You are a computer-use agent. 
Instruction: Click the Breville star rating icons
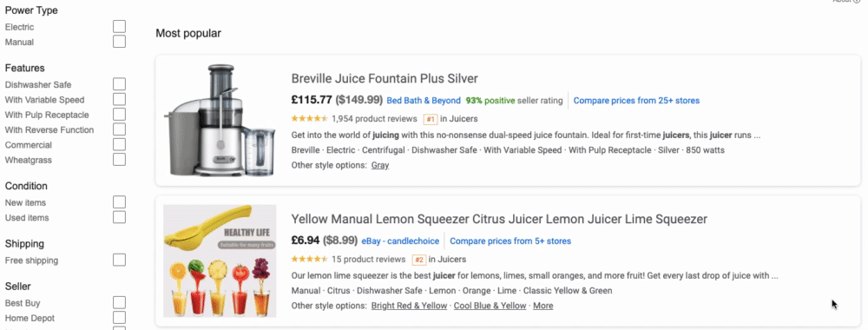point(310,118)
